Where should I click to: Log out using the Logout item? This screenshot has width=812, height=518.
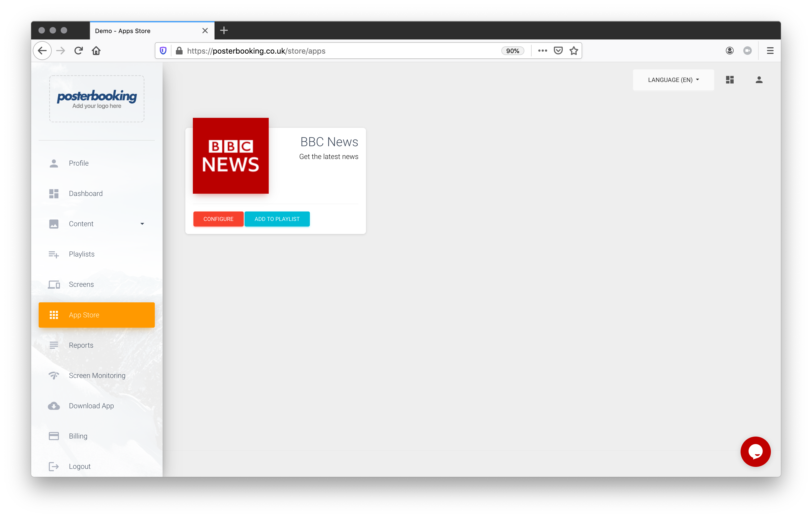tap(97, 466)
